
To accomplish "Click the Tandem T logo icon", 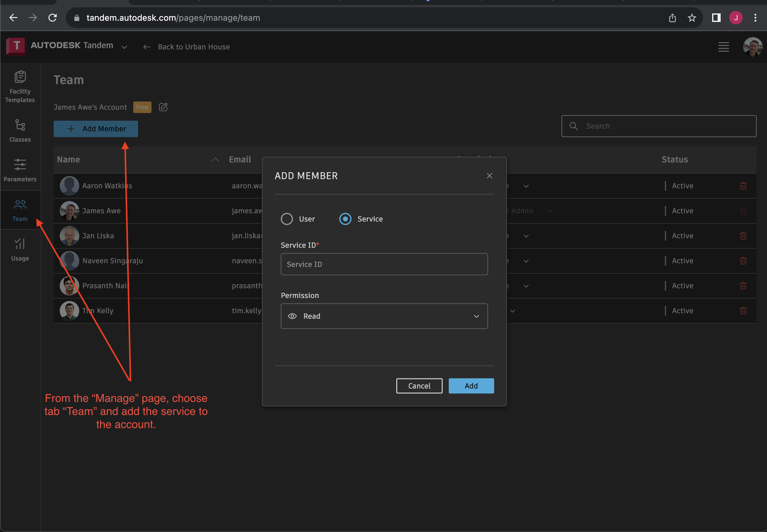I will click(16, 46).
